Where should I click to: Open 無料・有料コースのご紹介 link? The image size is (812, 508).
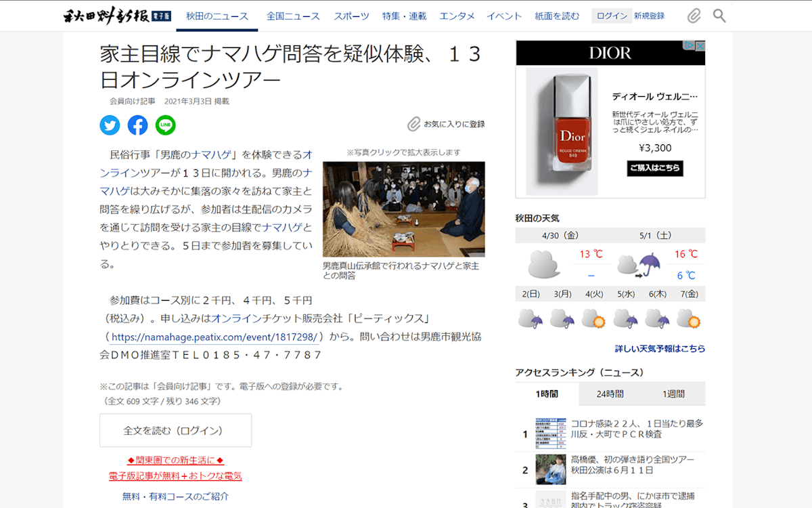tap(175, 496)
